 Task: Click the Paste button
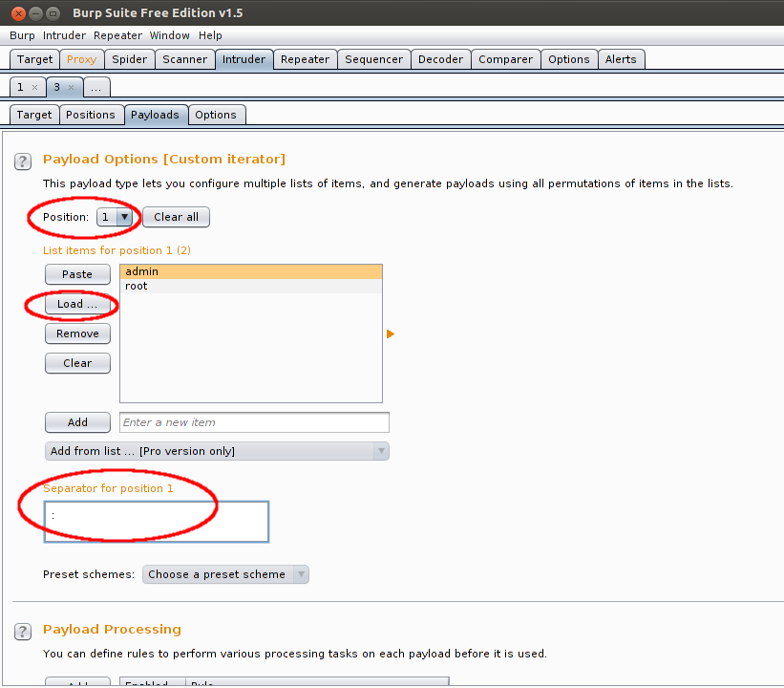click(x=77, y=274)
